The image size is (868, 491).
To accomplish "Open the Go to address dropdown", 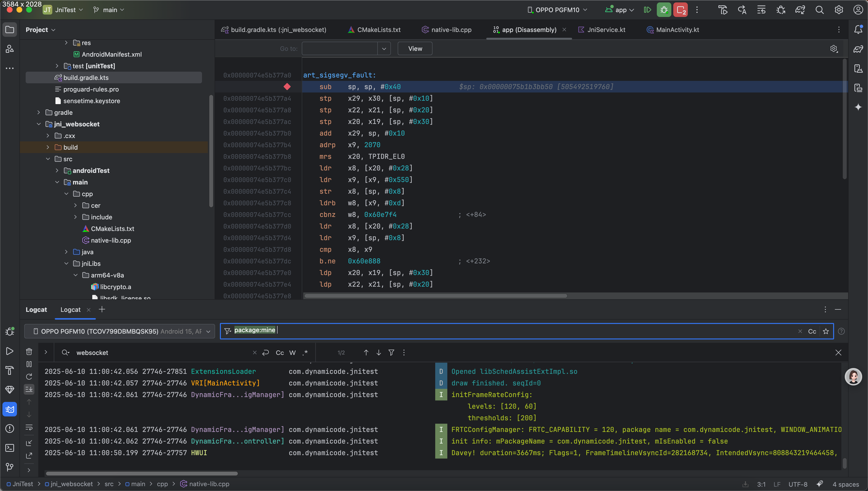I will coord(384,49).
